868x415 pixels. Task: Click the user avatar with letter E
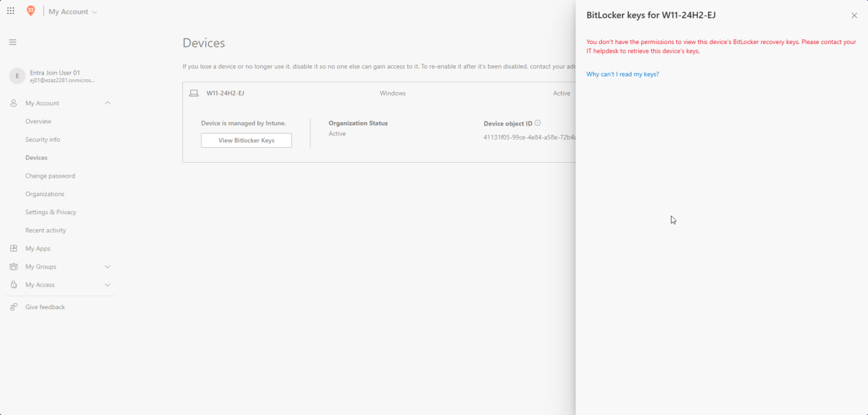(x=18, y=76)
